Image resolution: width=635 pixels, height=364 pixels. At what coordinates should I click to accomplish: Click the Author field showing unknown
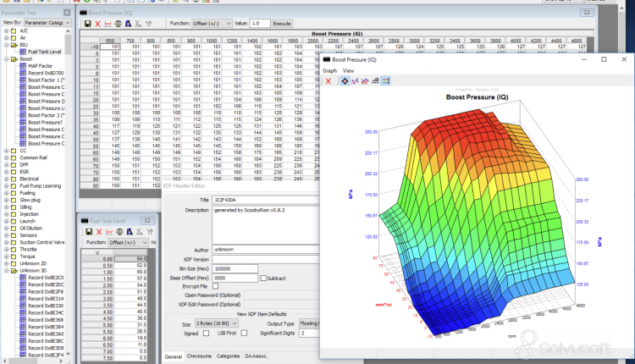click(266, 250)
